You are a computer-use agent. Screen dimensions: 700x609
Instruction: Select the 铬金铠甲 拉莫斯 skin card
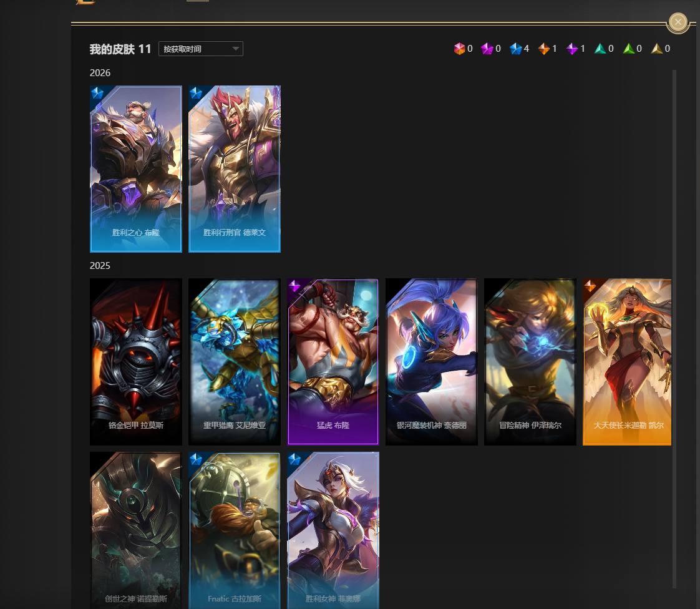point(136,362)
